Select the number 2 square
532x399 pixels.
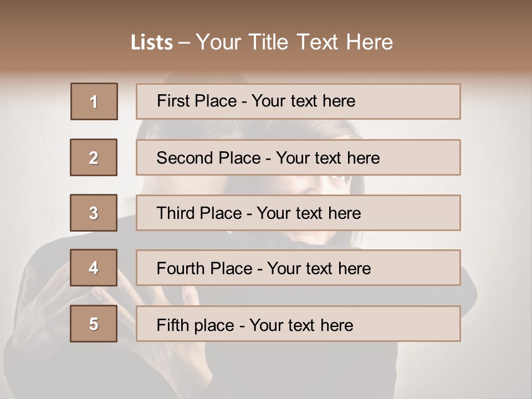click(94, 157)
